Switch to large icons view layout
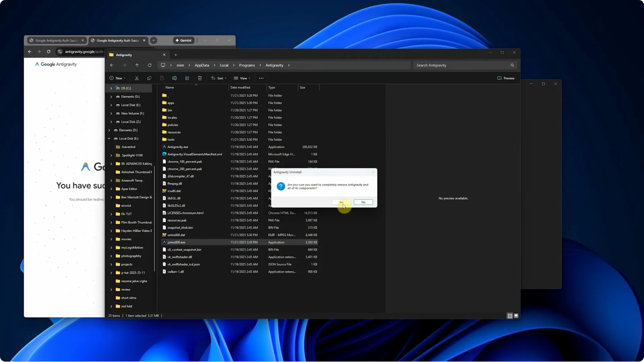The height and width of the screenshot is (362, 644). pyautogui.click(x=516, y=316)
